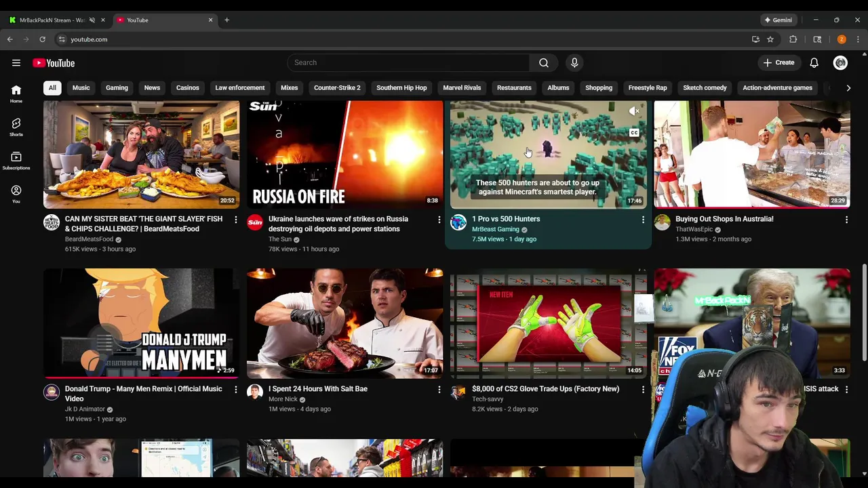Select the Music filter chip
Screen dimensions: 868x488
click(x=81, y=88)
